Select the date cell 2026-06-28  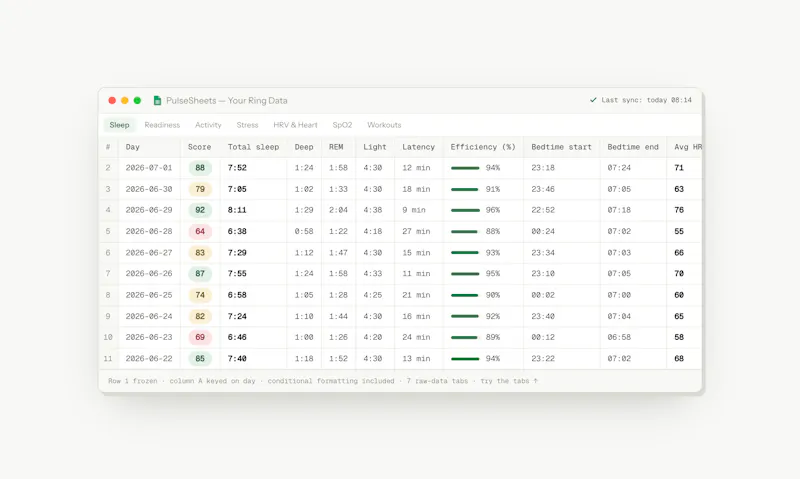[149, 232]
